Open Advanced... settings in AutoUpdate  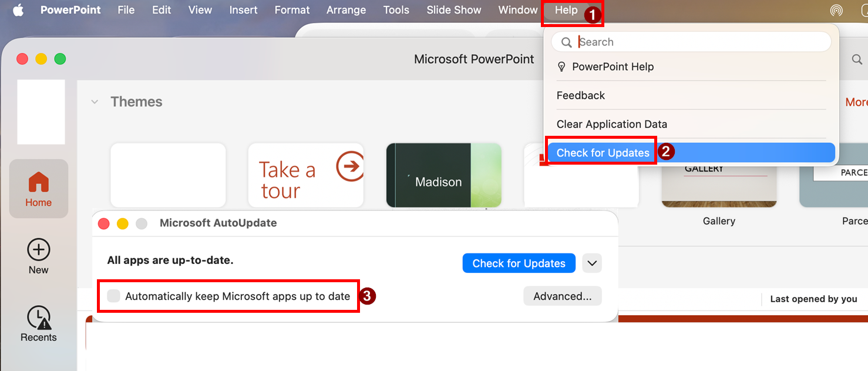(563, 296)
